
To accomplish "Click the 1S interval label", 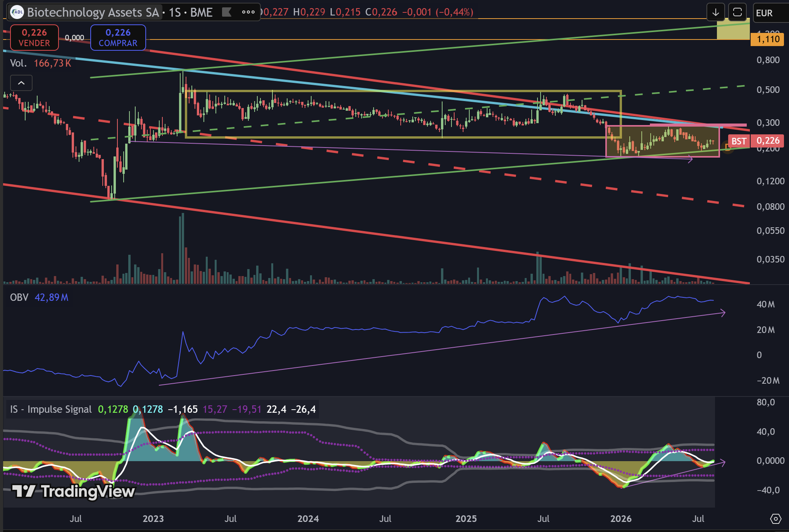I will pyautogui.click(x=175, y=12).
